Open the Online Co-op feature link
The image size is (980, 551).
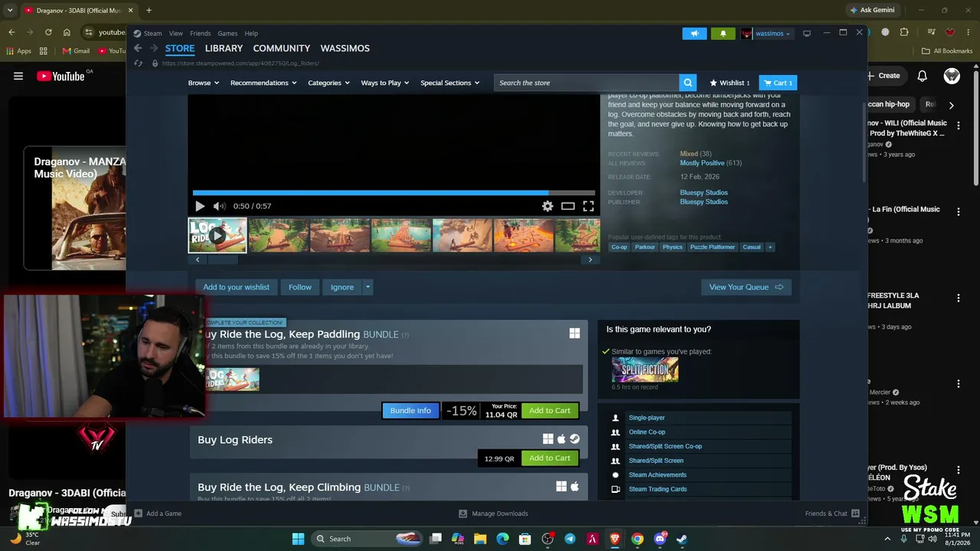[x=647, y=432]
